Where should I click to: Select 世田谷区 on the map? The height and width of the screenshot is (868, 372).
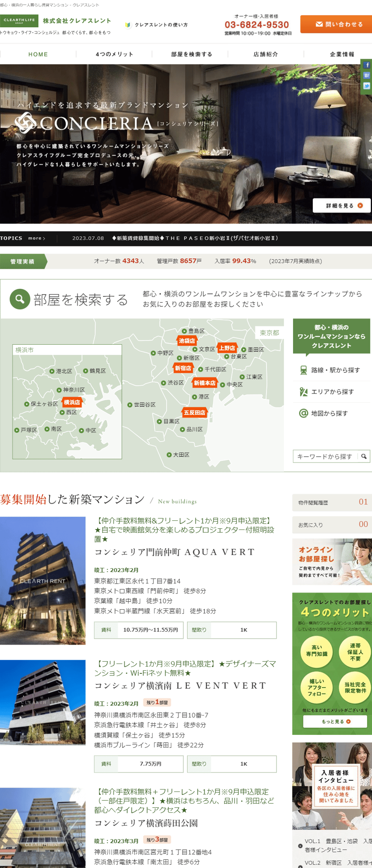(141, 405)
